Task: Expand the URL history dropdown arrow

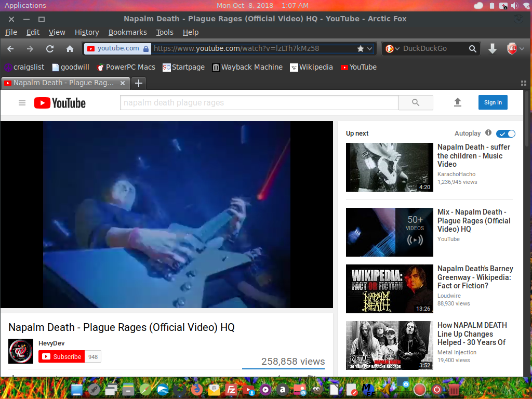Action: (370, 48)
